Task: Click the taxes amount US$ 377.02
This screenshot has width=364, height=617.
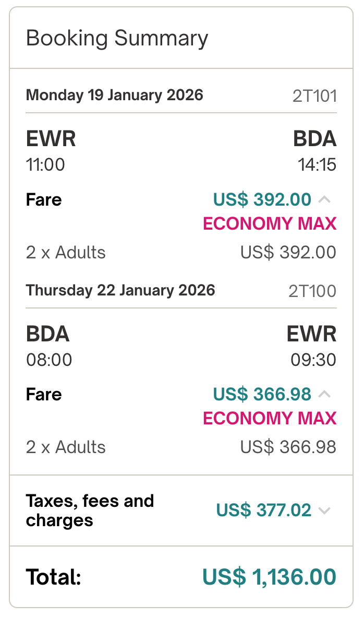Action: [263, 511]
